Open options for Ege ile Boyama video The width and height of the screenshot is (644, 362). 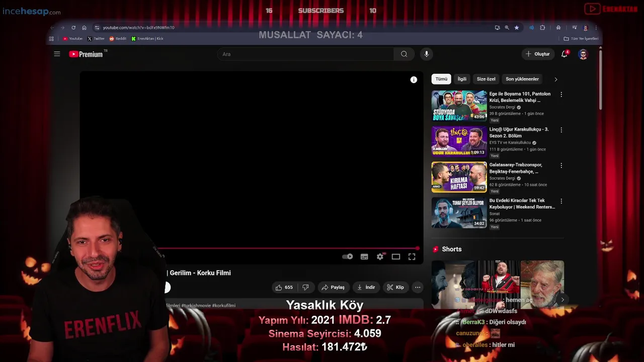pyautogui.click(x=561, y=94)
